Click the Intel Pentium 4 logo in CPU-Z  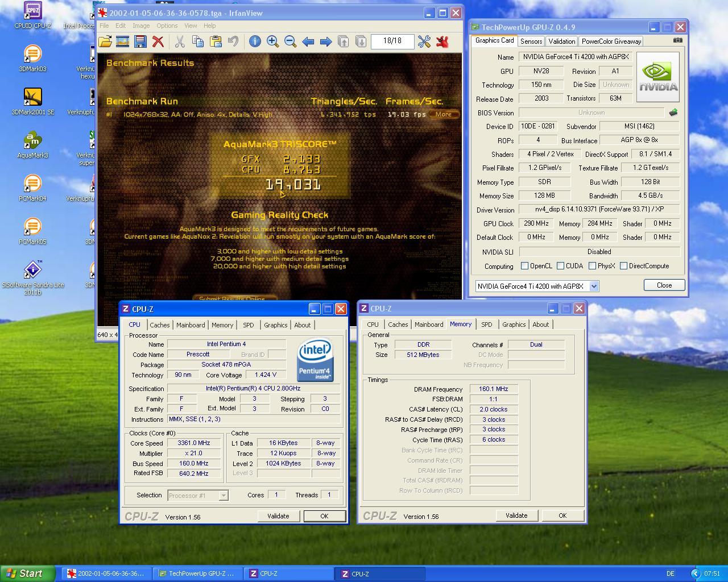[315, 360]
